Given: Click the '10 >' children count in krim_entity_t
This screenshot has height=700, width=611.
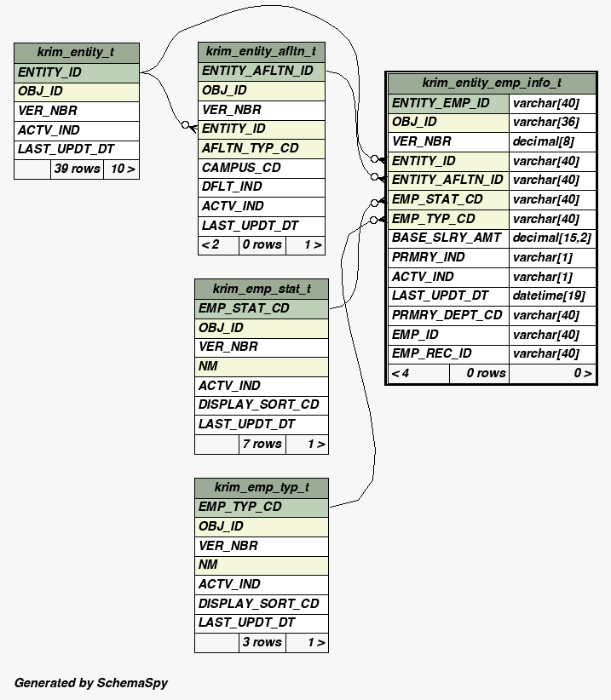Looking at the screenshot, I should tap(122, 169).
